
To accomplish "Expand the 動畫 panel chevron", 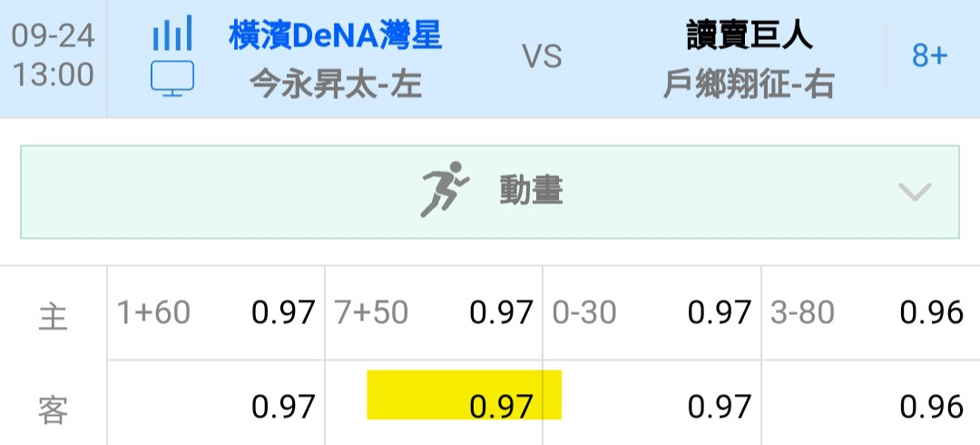I will 915,191.
